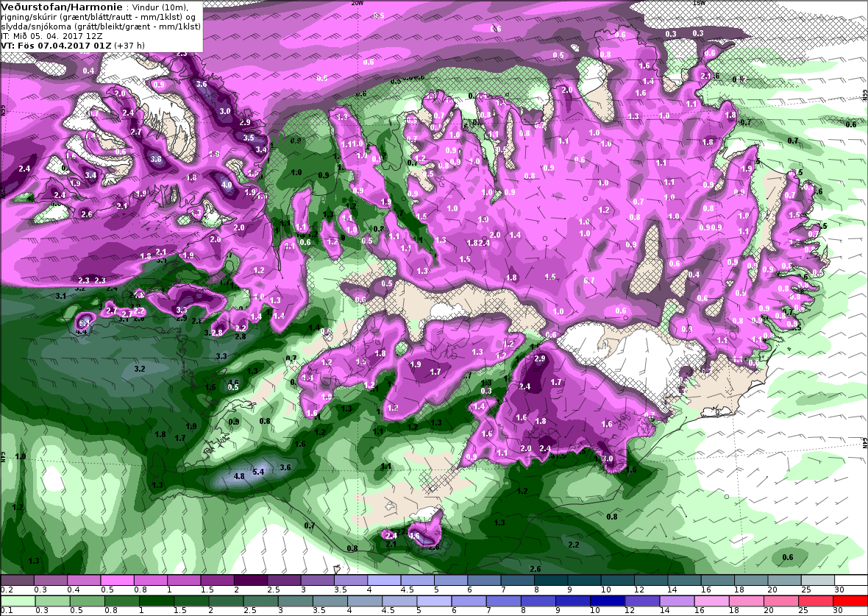The width and height of the screenshot is (868, 616).
Task: Click the white swatch labeled 30 in the upper row
Action: [851, 579]
